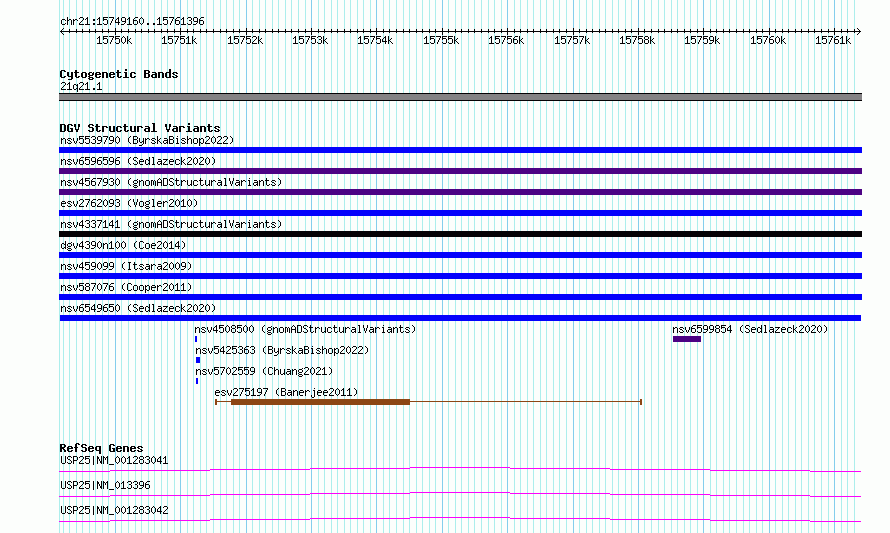Click the purple bar under nsv6596596
The height and width of the screenshot is (533, 890).
(x=460, y=171)
